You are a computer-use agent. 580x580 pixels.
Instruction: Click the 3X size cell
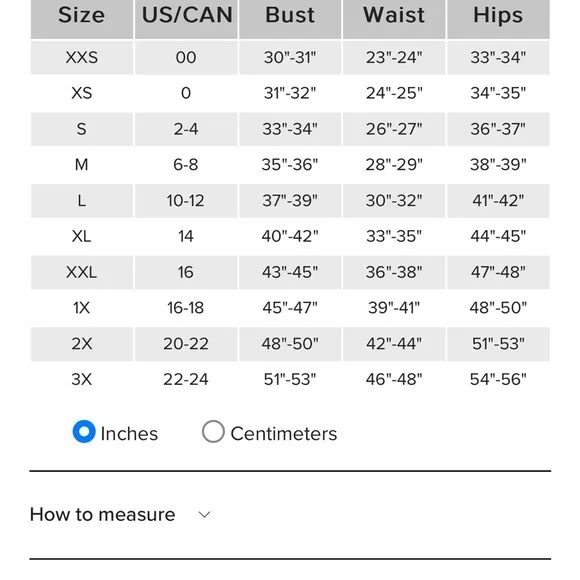pyautogui.click(x=82, y=380)
